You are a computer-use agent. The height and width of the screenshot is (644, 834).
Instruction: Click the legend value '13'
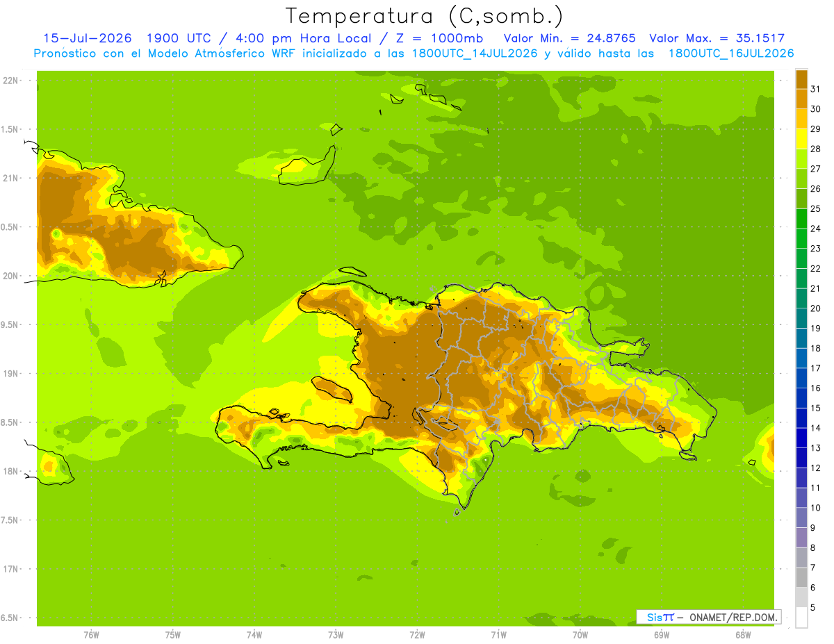pyautogui.click(x=815, y=448)
